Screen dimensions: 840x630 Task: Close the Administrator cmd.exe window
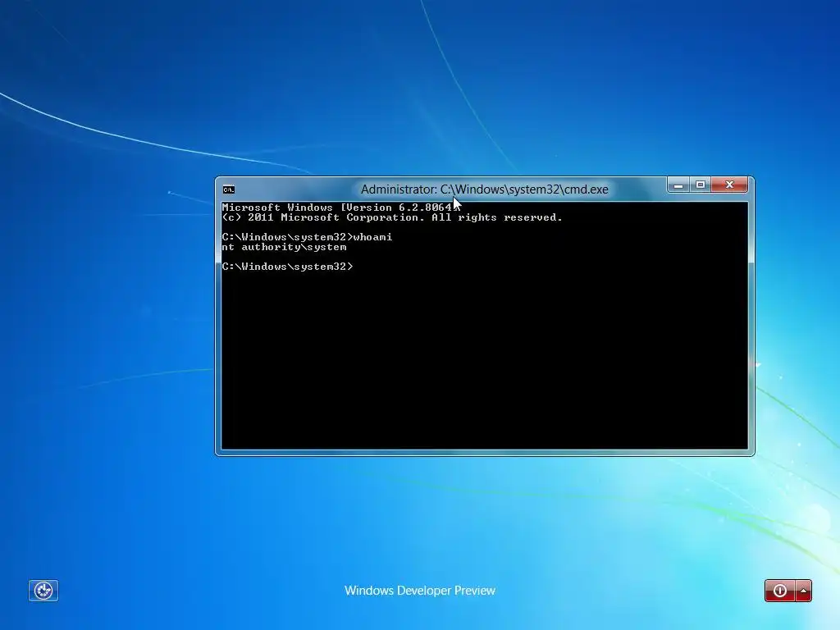coord(729,185)
